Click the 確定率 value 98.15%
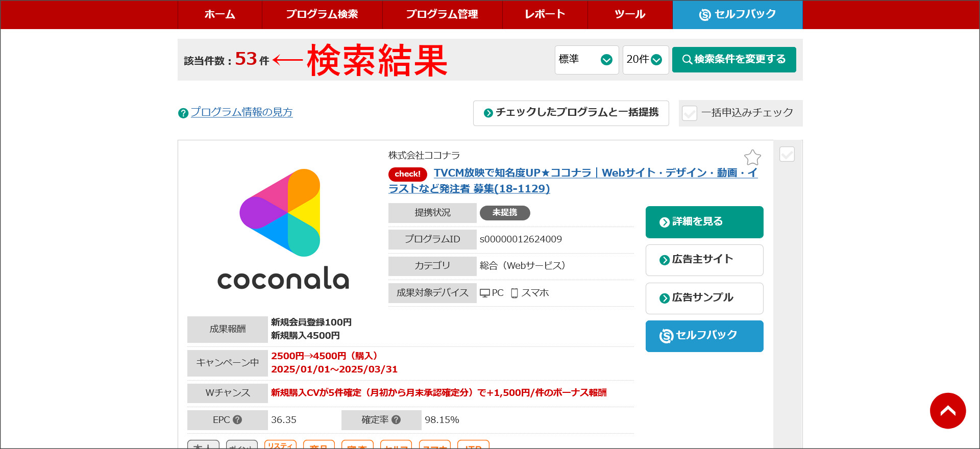 [442, 420]
